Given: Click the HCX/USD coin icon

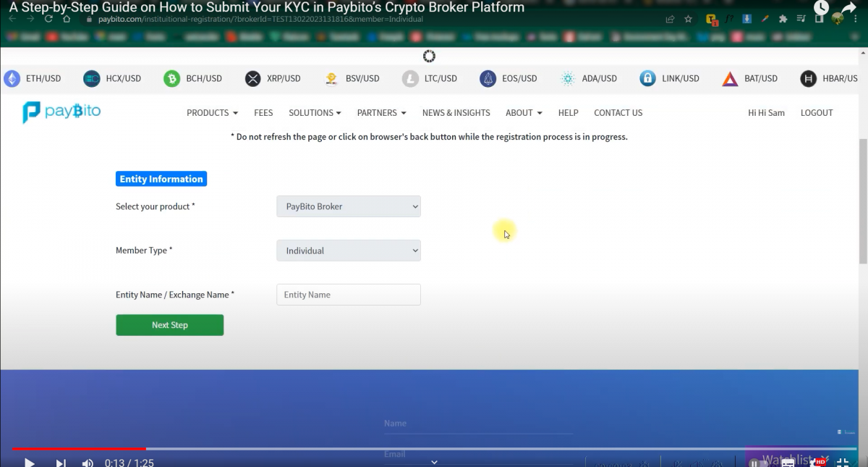Looking at the screenshot, I should click(x=91, y=78).
